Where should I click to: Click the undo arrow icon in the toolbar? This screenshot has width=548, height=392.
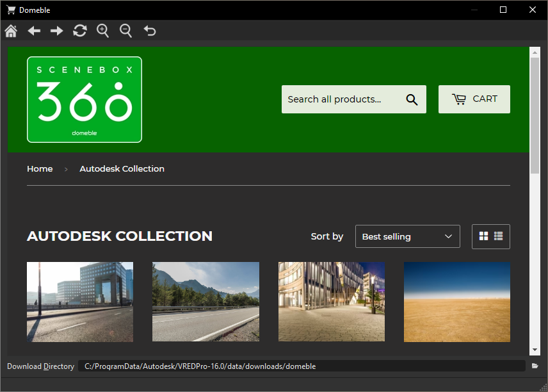(149, 30)
